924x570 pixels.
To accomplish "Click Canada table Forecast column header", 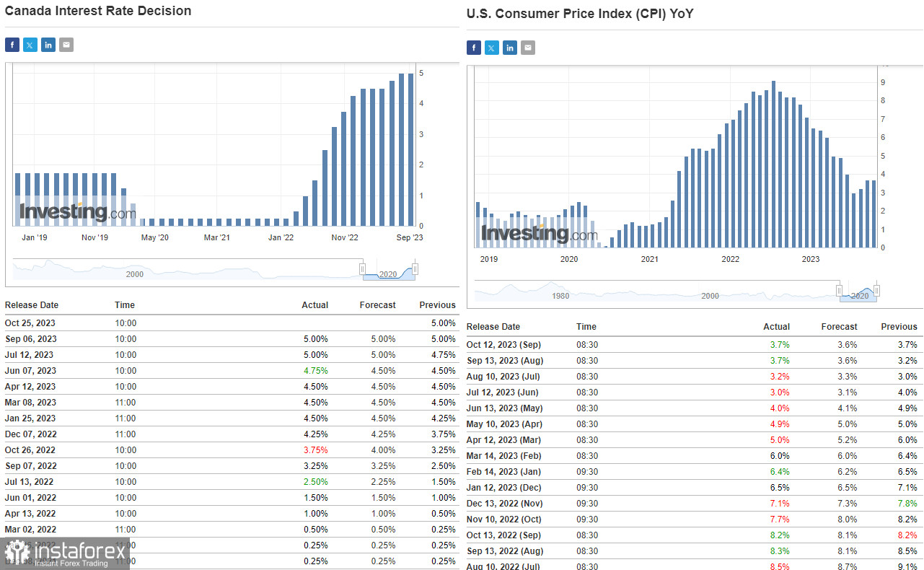I will [377, 305].
